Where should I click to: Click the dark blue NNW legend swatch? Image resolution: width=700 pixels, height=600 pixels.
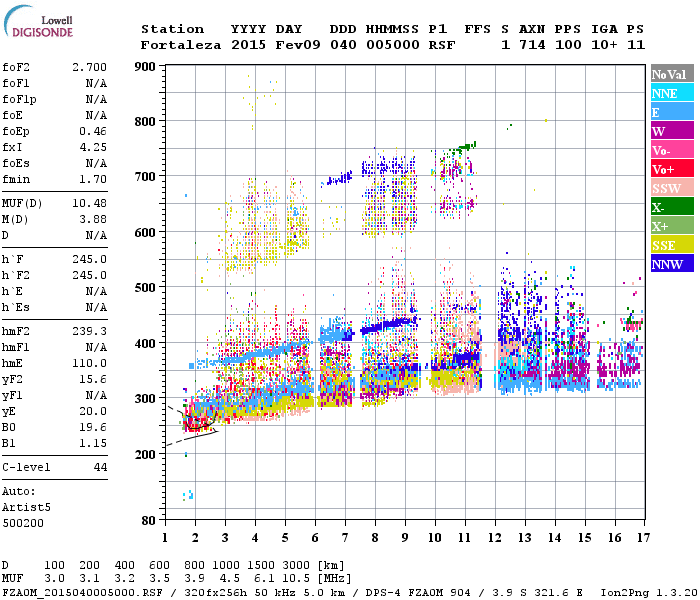coord(672,264)
